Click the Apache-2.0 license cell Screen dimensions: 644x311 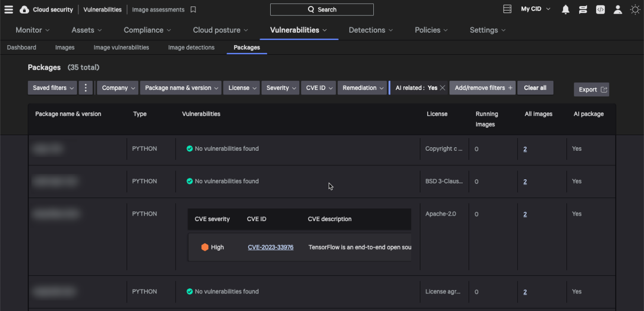(441, 214)
